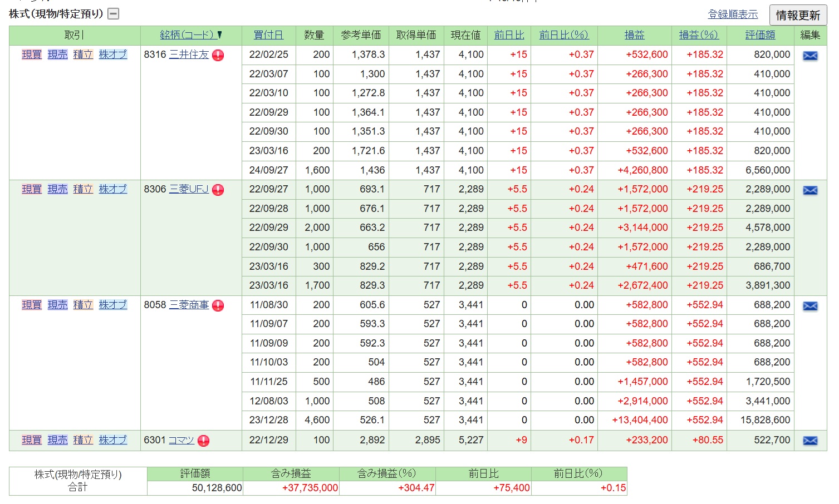Click 現売 in the コマツ row
Image resolution: width=839 pixels, height=504 pixels.
pyautogui.click(x=57, y=440)
